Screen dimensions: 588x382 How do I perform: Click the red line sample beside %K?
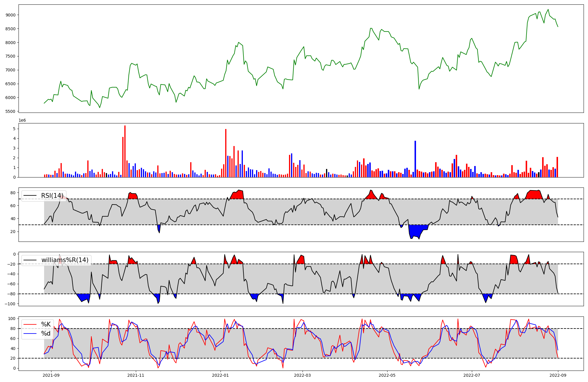[x=30, y=324]
